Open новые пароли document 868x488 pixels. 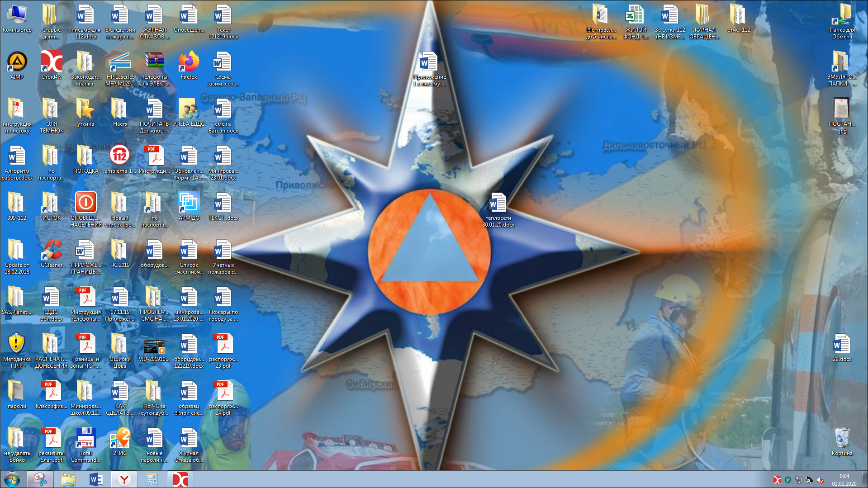pos(155,445)
